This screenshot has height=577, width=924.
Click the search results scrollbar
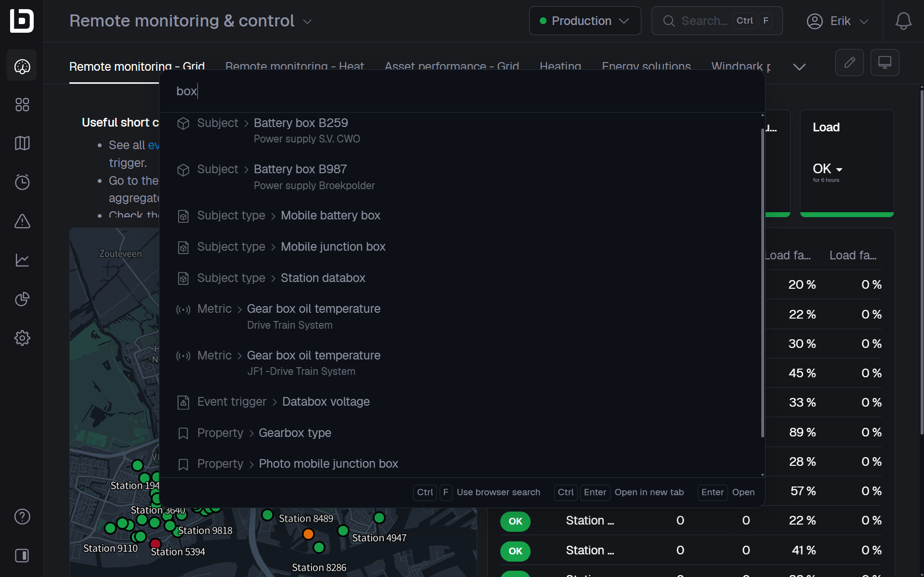coord(762,284)
